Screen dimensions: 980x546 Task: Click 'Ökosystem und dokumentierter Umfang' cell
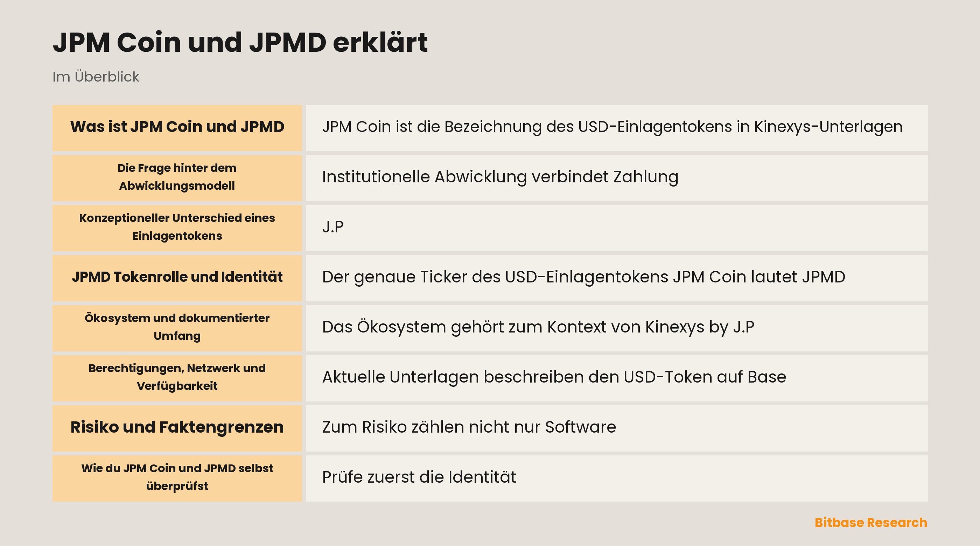(177, 328)
